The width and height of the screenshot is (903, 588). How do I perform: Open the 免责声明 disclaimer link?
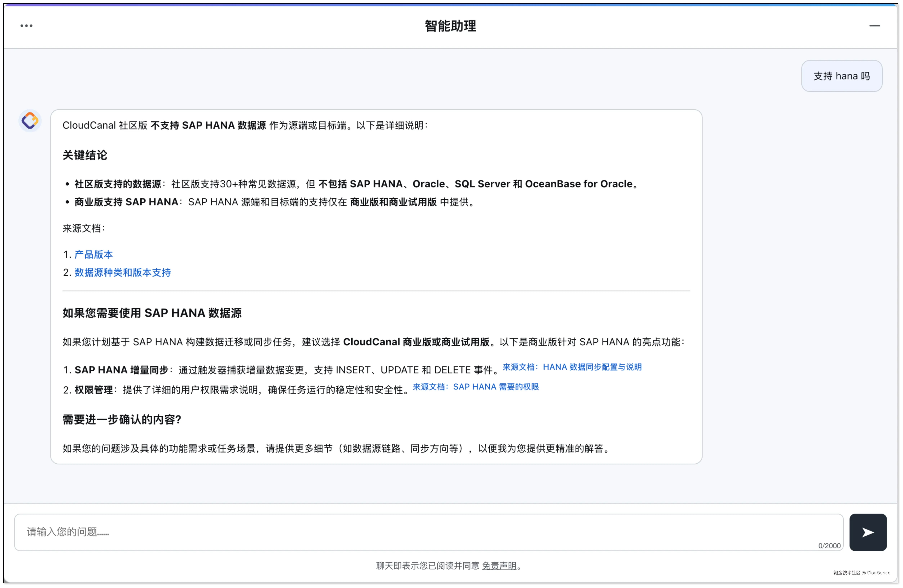click(499, 566)
